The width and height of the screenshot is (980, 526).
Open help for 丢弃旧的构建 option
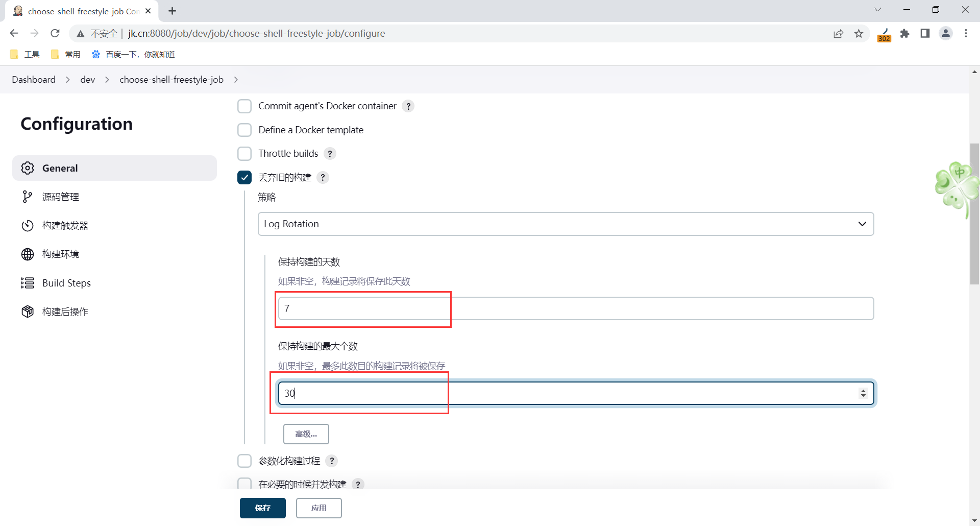click(323, 178)
